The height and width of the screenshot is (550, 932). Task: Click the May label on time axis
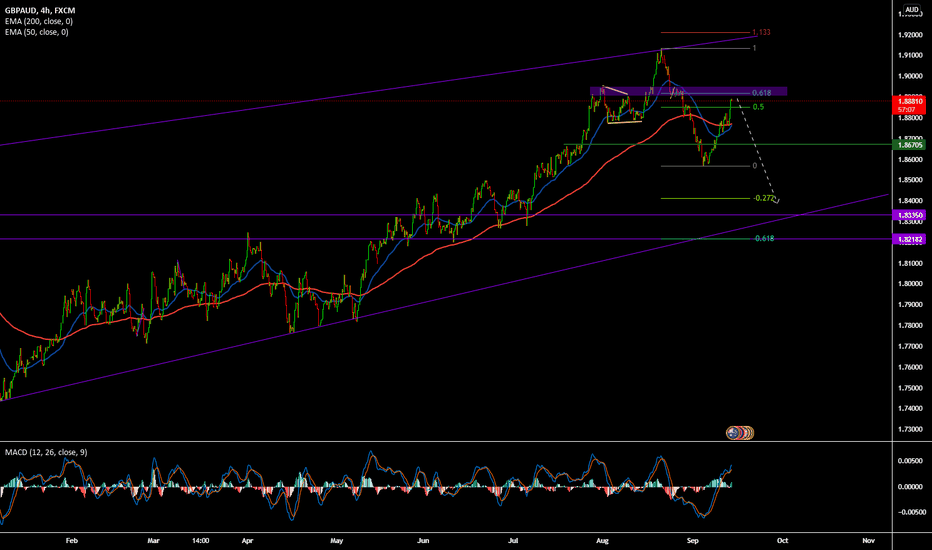click(336, 540)
